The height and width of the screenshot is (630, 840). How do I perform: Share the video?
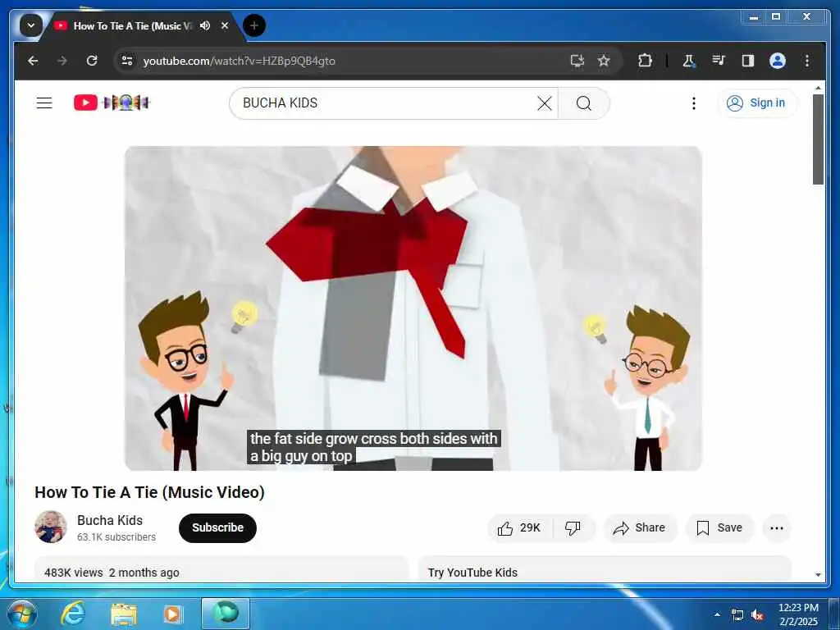point(640,528)
